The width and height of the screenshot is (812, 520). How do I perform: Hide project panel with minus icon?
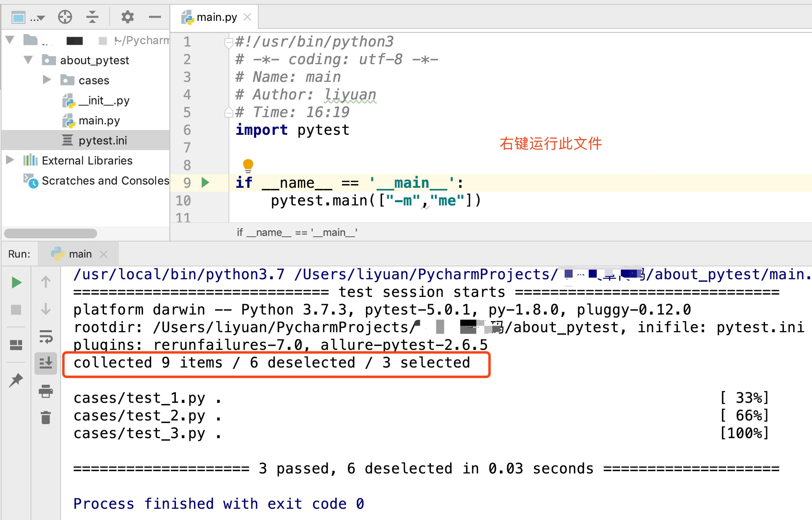coord(155,17)
